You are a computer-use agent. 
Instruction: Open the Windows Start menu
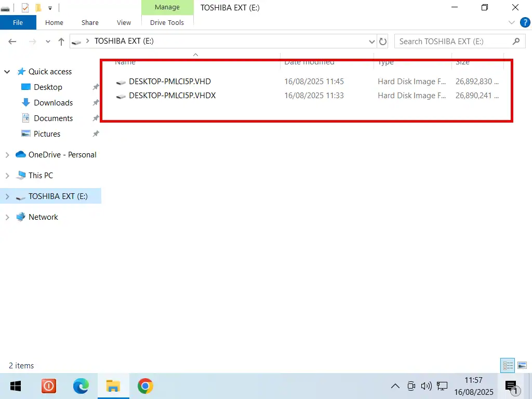[16, 386]
